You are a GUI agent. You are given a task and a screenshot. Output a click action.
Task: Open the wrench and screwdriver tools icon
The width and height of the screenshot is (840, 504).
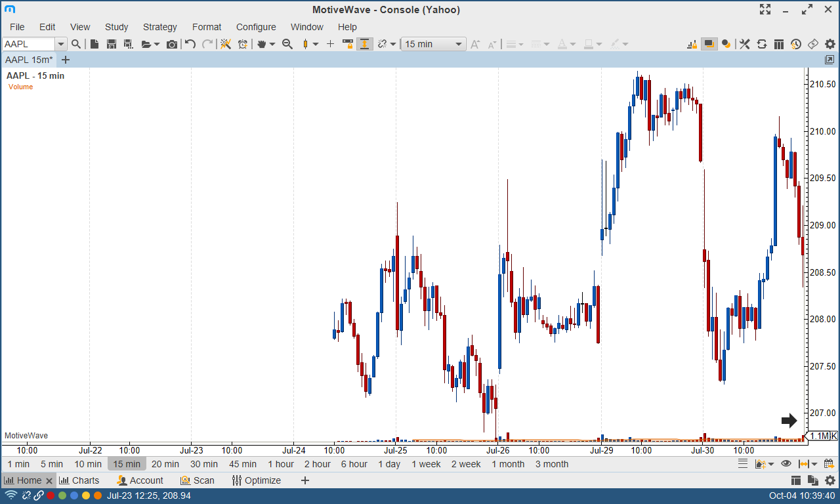pos(745,44)
